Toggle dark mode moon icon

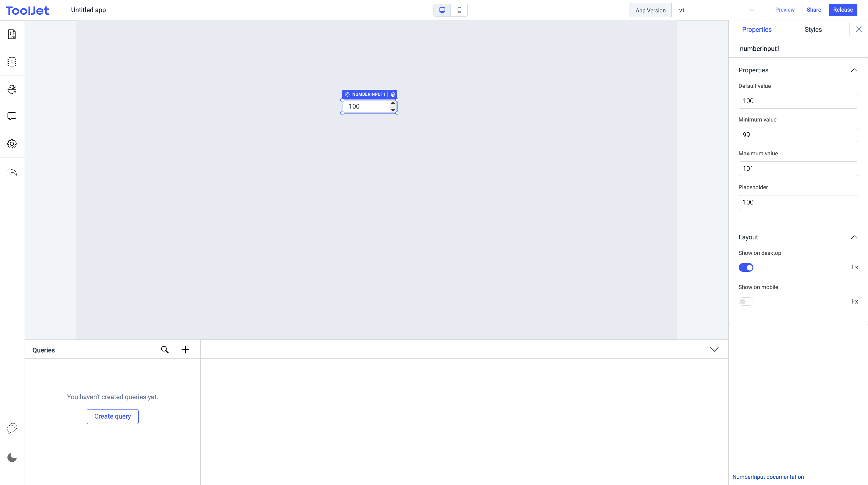click(x=12, y=457)
